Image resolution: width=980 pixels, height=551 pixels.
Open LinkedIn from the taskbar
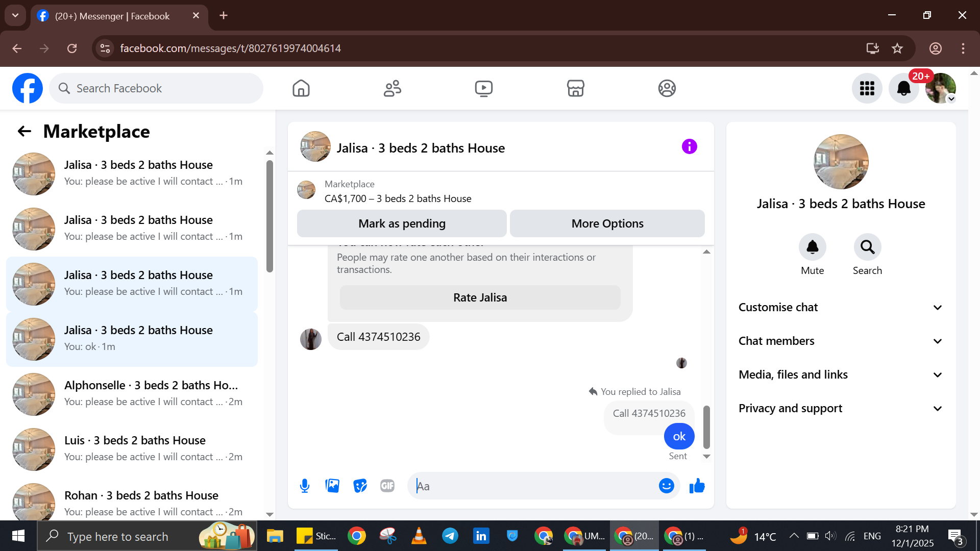(x=481, y=536)
